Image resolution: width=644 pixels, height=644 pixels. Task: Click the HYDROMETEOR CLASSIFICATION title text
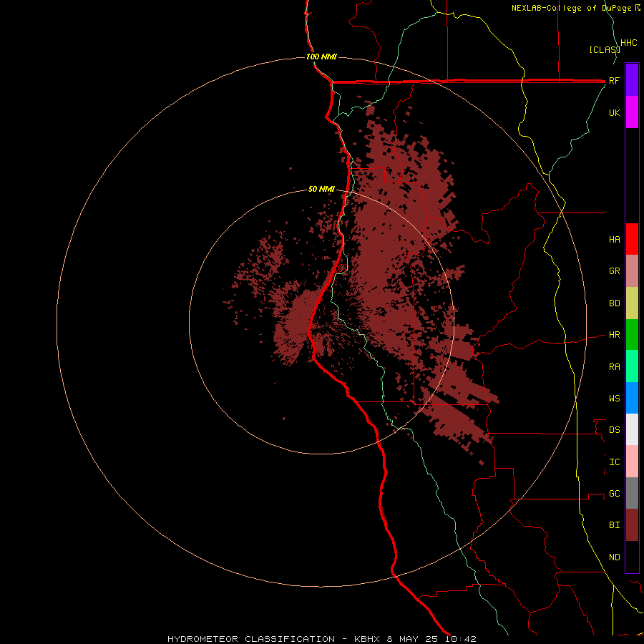click(x=251, y=639)
